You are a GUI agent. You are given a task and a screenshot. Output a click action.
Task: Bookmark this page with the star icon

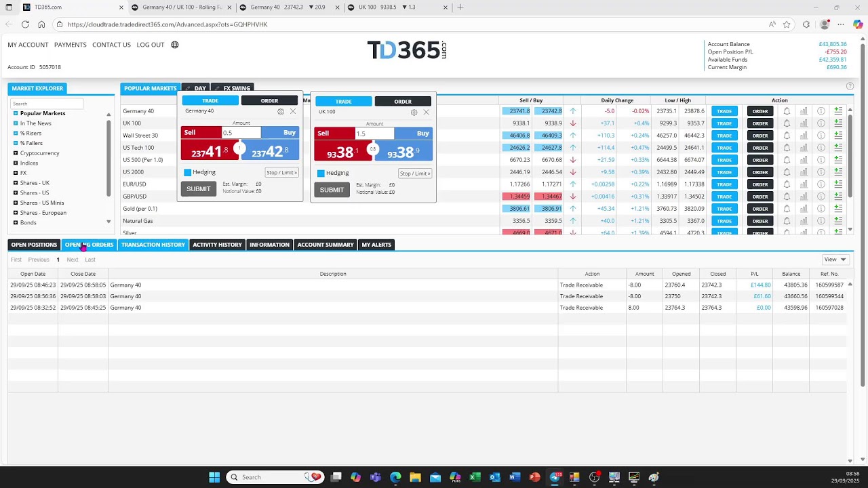pos(787,24)
